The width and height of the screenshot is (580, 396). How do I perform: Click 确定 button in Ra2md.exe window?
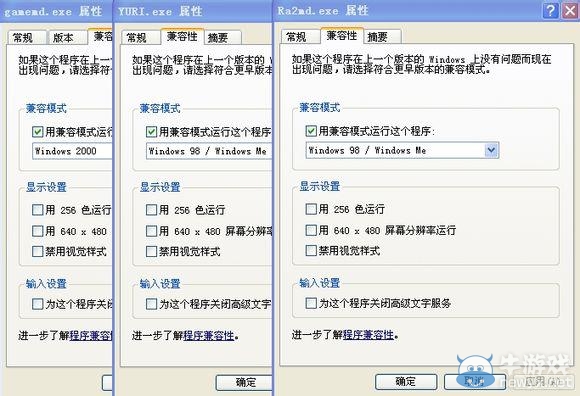coord(406,381)
